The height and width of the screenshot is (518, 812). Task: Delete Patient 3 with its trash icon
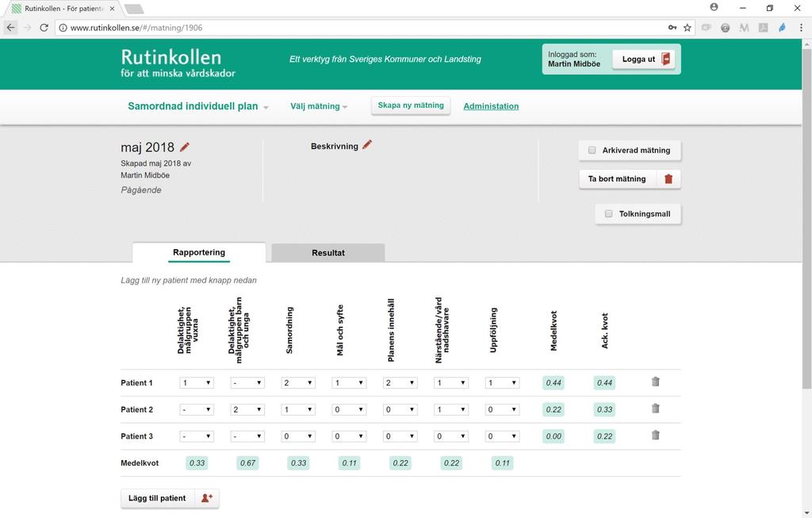pyautogui.click(x=655, y=436)
